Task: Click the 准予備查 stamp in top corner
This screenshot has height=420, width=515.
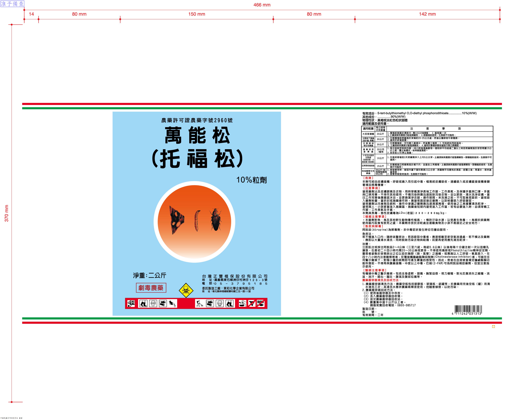Action: 12,4
